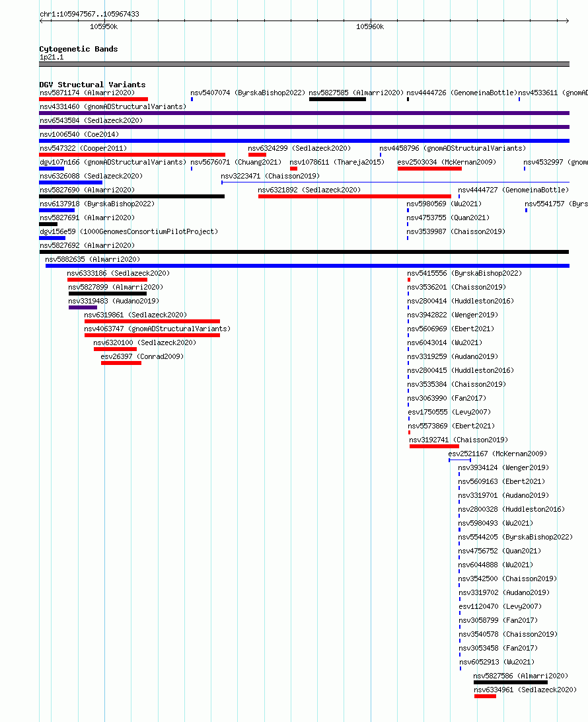This screenshot has width=588, height=722.
Task: Select nsv4458796 (gnomADStructuralVariants) label
Action: (453, 148)
